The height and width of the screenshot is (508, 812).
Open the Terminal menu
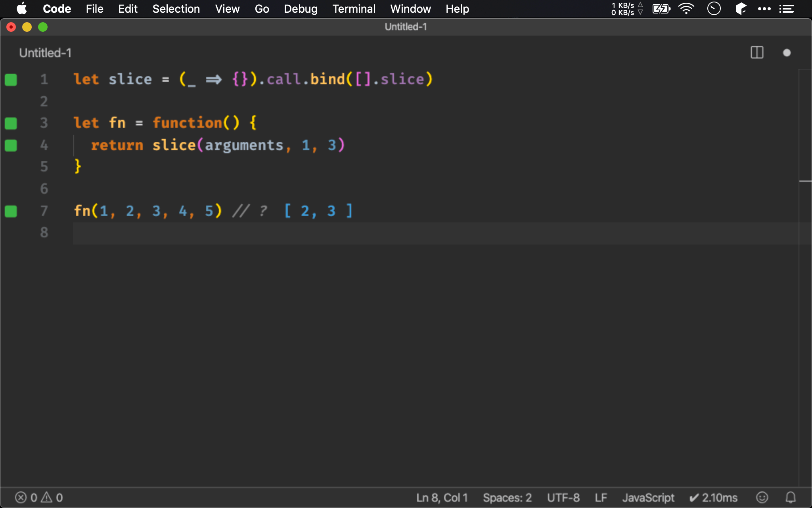(354, 9)
